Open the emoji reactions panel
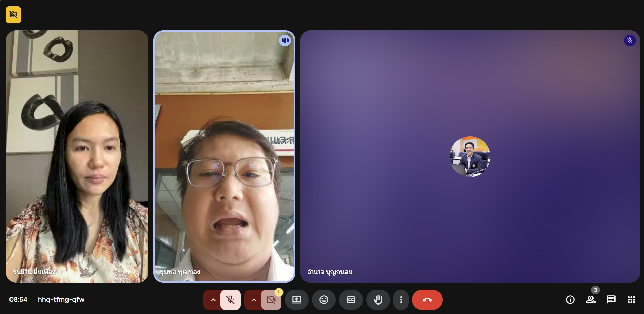This screenshot has width=644, height=314. pyautogui.click(x=324, y=300)
